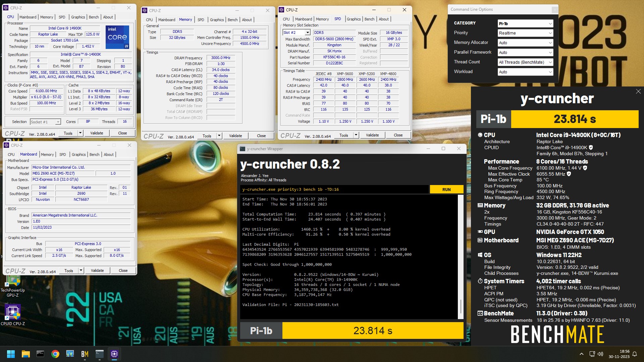Close the BenchMate result panel with X
Viewport: 644px width, 362px height.
[638, 91]
